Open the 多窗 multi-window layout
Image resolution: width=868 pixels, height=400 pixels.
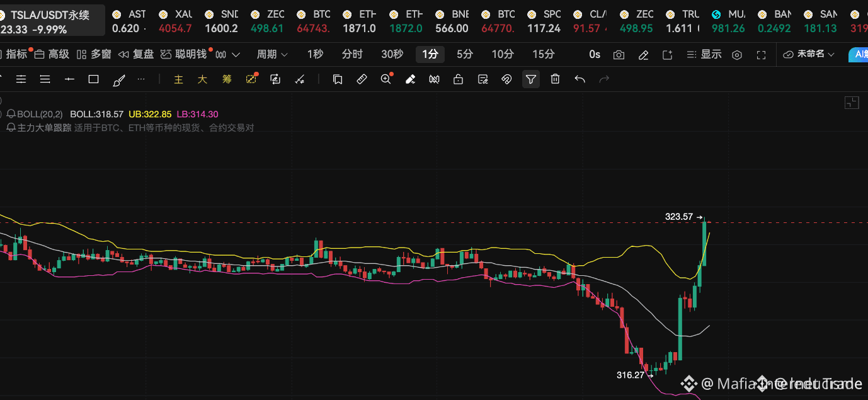click(x=94, y=54)
